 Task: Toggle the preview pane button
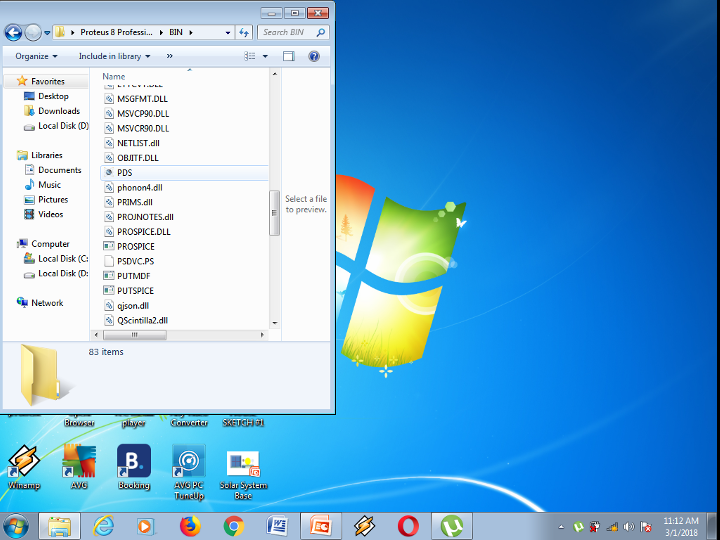[289, 57]
